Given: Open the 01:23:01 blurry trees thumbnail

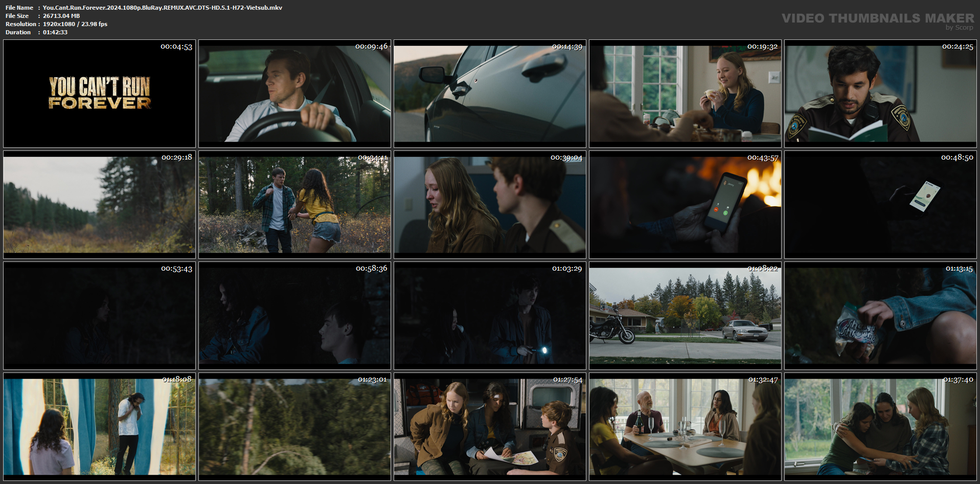Looking at the screenshot, I should tap(294, 427).
